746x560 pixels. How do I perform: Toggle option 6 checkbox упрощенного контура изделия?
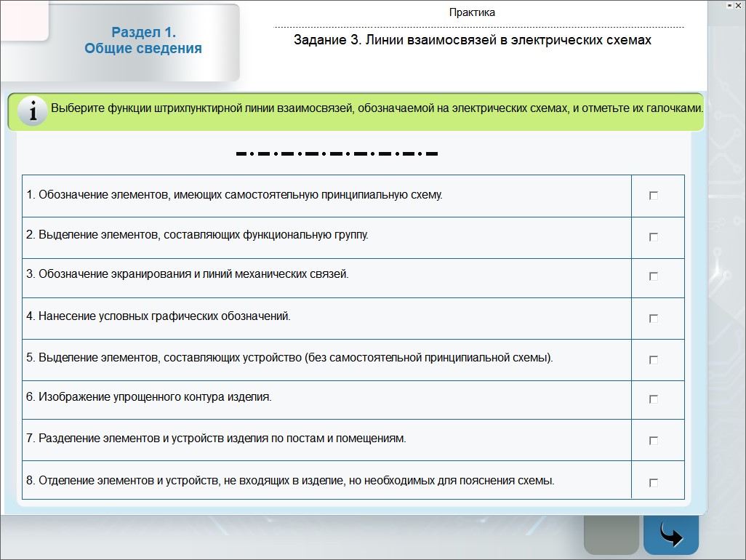point(653,399)
